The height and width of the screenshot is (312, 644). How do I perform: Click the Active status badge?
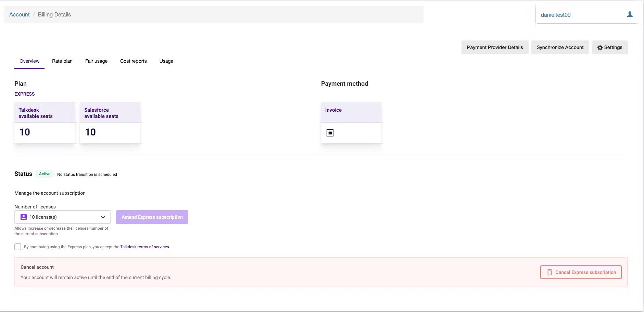(45, 174)
